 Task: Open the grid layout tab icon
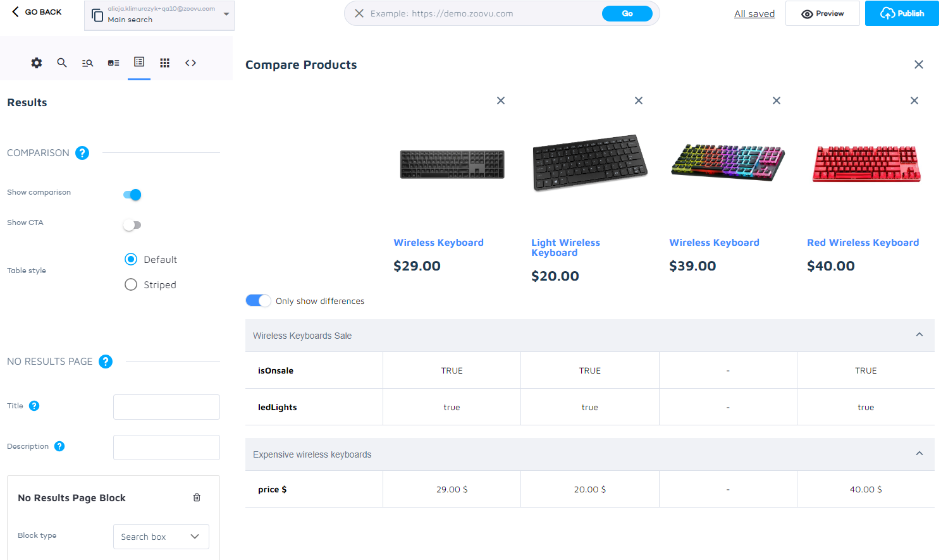tap(165, 63)
